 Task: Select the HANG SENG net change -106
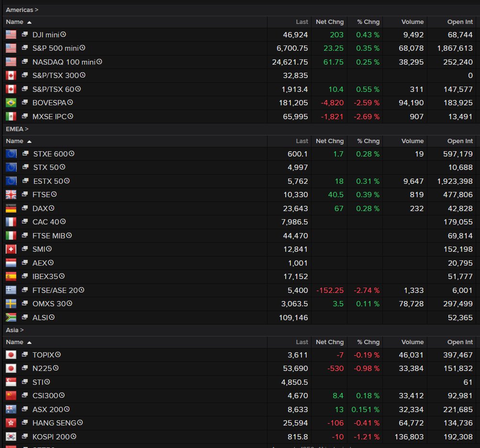(x=335, y=423)
